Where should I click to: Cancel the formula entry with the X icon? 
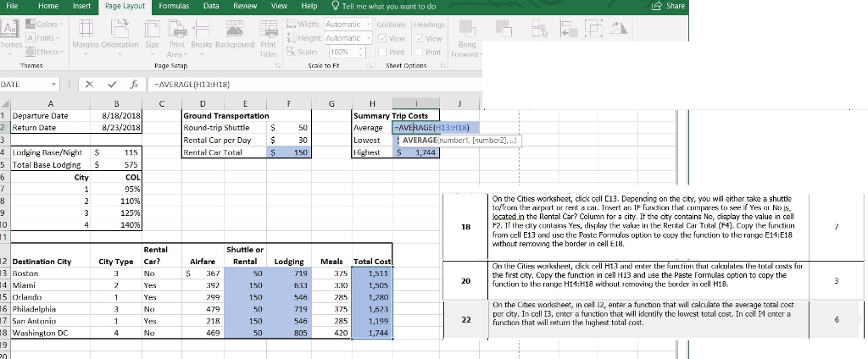[x=90, y=85]
